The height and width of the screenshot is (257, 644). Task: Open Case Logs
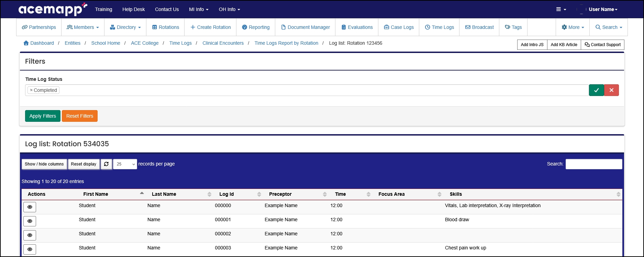point(399,27)
